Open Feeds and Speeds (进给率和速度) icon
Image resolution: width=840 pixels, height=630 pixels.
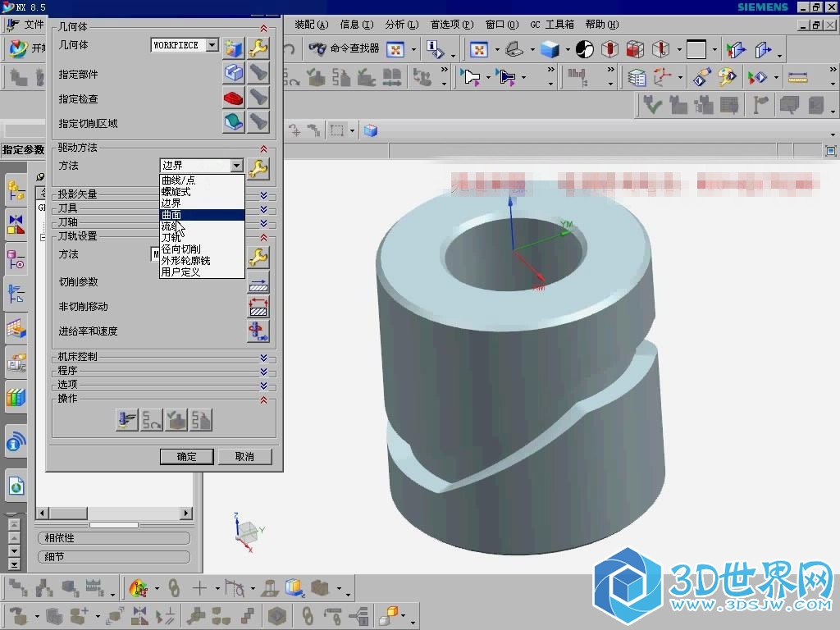tap(258, 331)
